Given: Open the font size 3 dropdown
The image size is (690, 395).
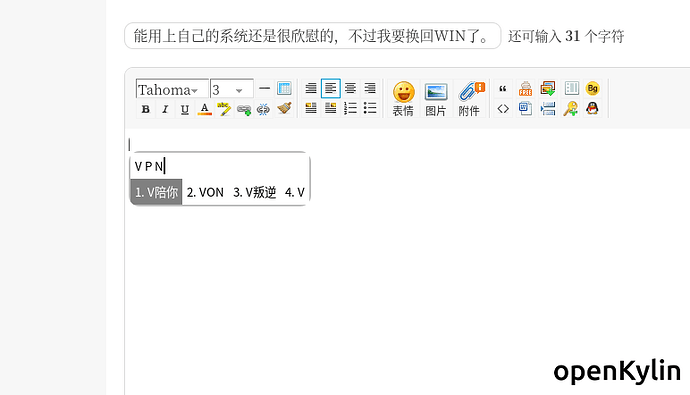Looking at the screenshot, I should [232, 89].
